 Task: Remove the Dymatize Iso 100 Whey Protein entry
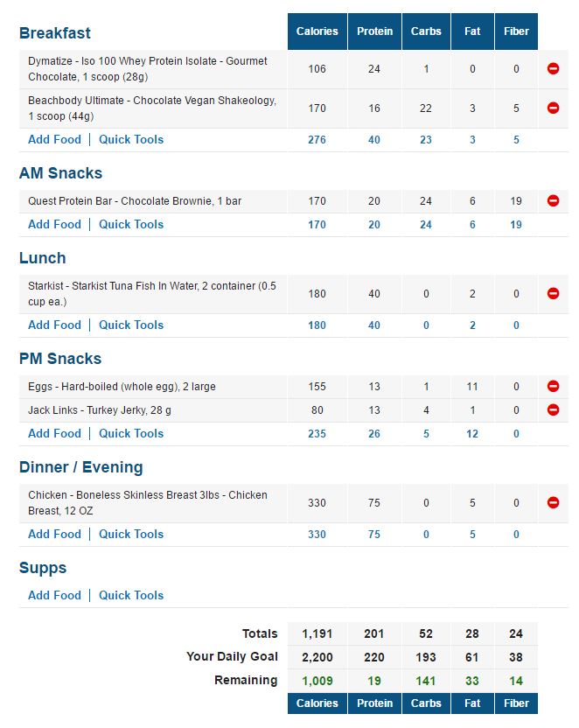(553, 68)
